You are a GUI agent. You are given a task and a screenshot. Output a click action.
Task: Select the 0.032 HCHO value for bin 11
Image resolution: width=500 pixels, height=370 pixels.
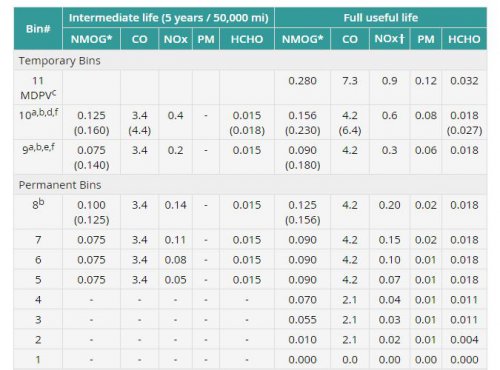[x=464, y=81]
